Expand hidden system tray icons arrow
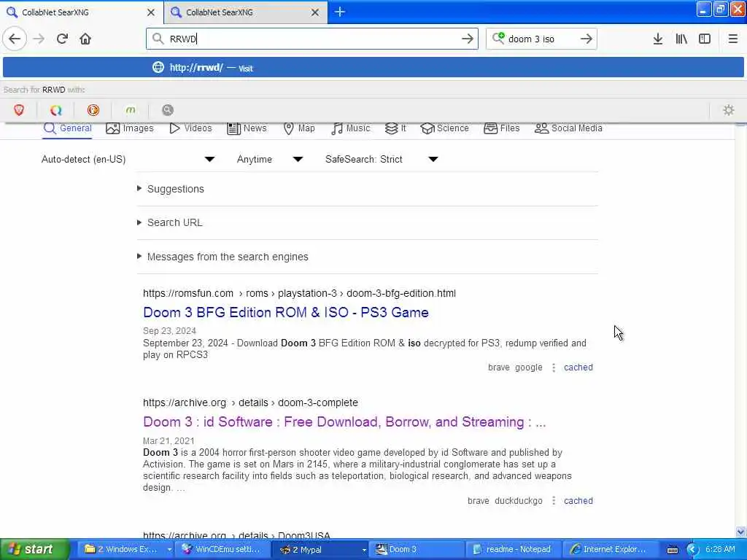Screen dimensions: 747x560 click(x=692, y=550)
